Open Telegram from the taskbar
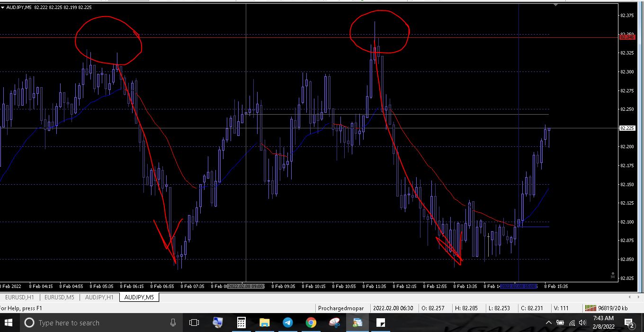The width and height of the screenshot is (644, 332). click(287, 323)
